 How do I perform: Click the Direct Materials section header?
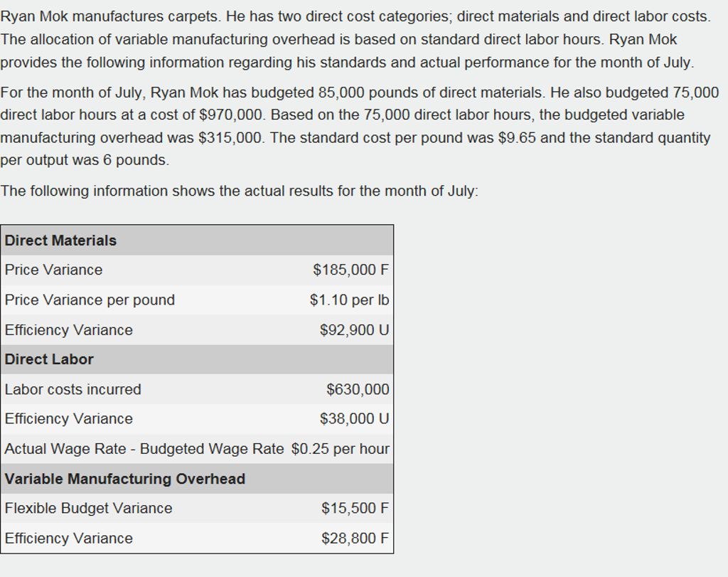click(61, 240)
